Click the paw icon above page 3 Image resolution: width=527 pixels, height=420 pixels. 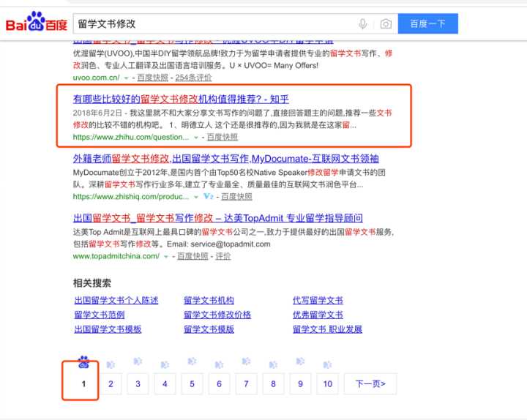click(138, 361)
